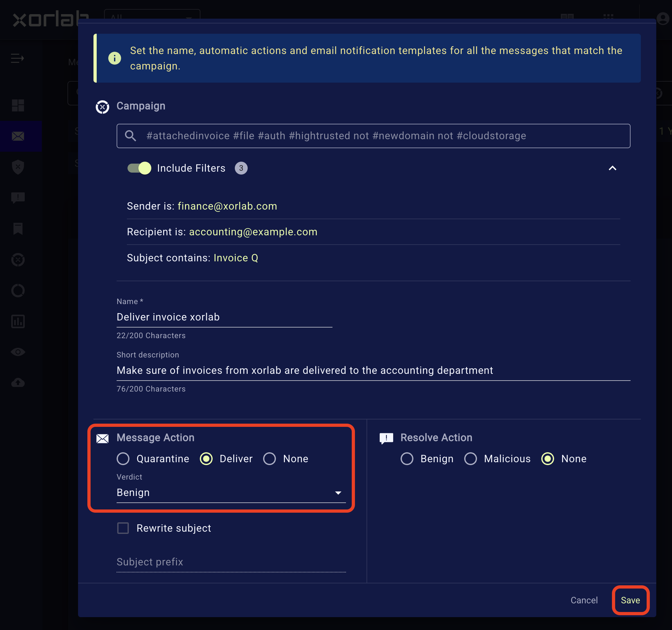This screenshot has height=630, width=672.
Task: Open the shield icon in sidebar
Action: coord(18,167)
